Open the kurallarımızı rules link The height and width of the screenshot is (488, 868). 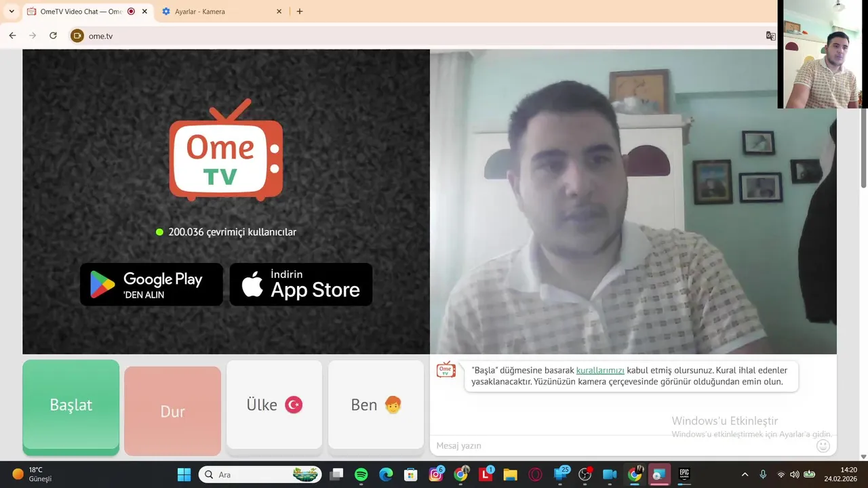[x=600, y=370]
